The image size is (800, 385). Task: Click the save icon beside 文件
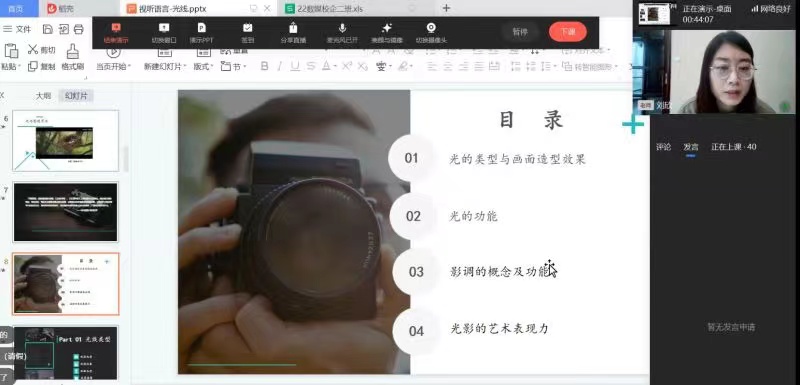tap(47, 29)
